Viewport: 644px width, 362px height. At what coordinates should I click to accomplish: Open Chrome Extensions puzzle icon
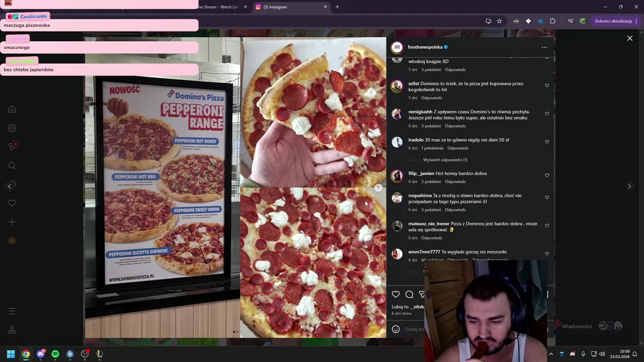[x=552, y=21]
